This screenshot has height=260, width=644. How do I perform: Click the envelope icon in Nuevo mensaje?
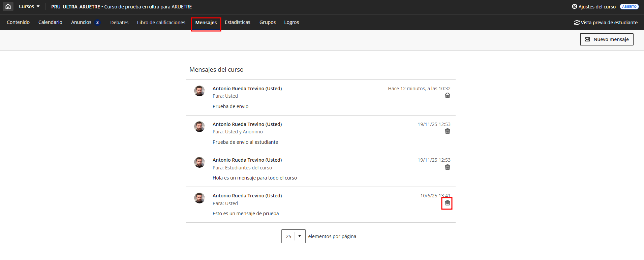587,39
